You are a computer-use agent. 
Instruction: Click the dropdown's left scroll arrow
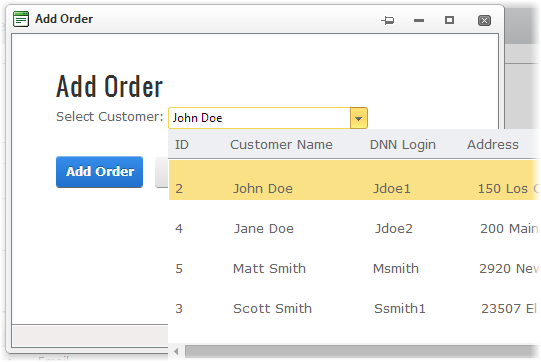[x=176, y=352]
